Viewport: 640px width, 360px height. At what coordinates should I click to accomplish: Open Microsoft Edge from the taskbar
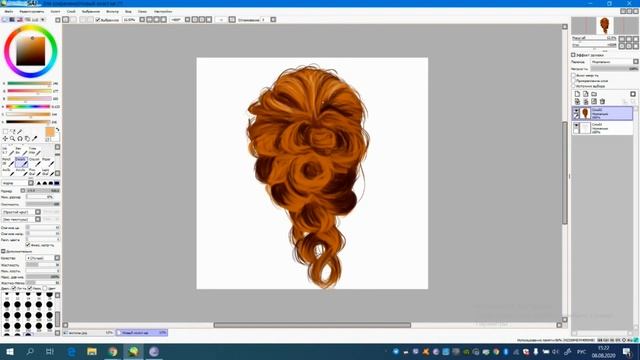click(x=71, y=351)
